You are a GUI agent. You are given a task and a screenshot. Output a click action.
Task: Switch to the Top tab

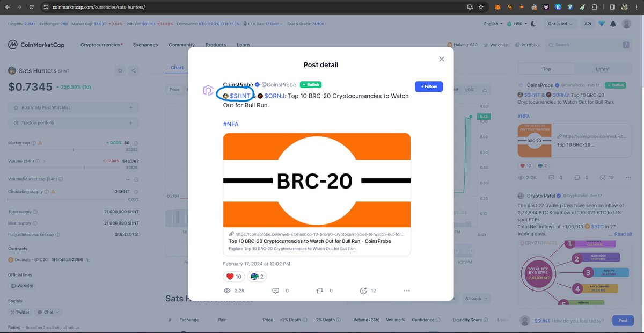click(x=547, y=69)
